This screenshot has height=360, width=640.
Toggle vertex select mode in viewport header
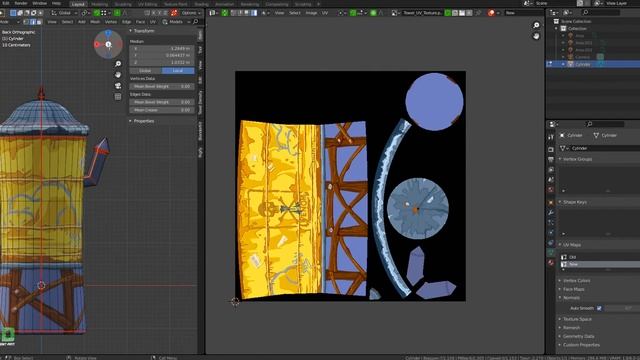tap(26, 22)
